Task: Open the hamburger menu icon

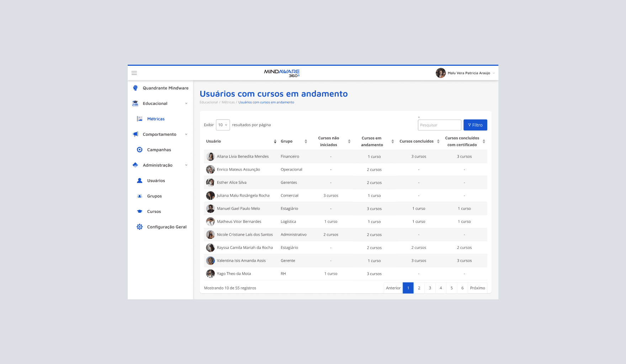Action: point(134,73)
